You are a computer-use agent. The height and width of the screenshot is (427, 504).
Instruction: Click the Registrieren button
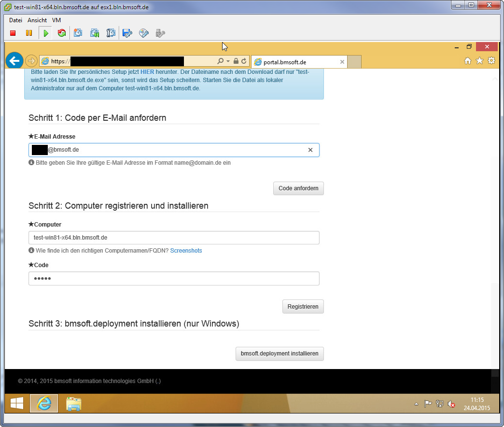[303, 307]
